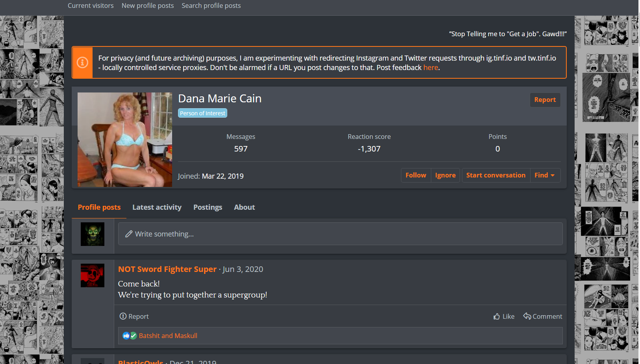Open NOT Sword Fighter Super's red avatar

tap(93, 275)
